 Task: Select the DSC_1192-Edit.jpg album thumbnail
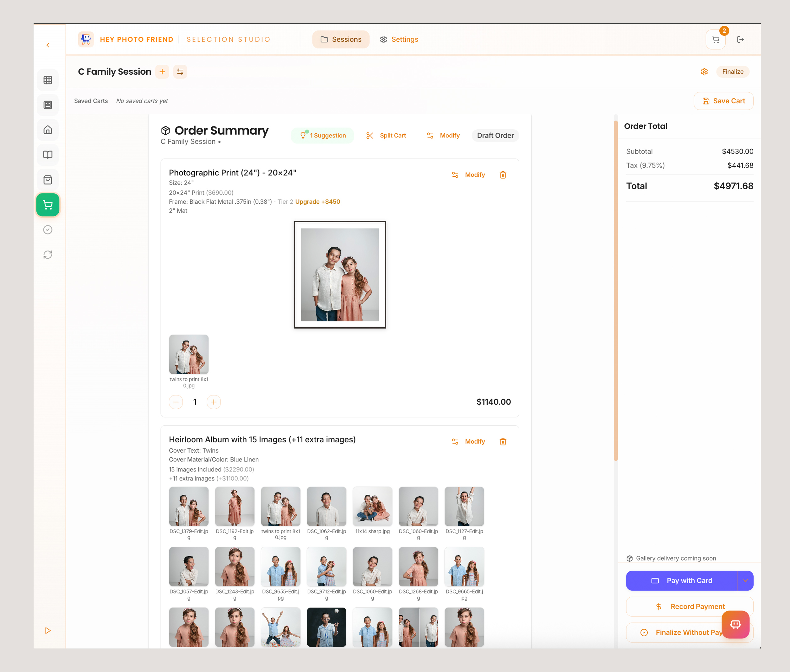234,506
